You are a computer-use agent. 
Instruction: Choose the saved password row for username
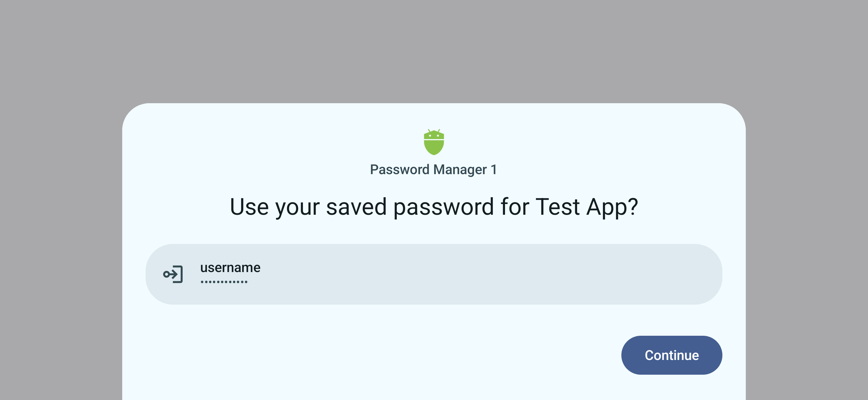tap(434, 274)
